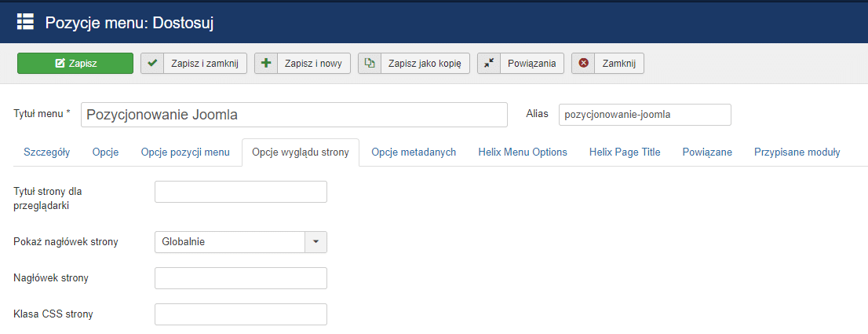Click the Klasa CSS strony input field
Image resolution: width=868 pixels, height=334 pixels.
[241, 314]
